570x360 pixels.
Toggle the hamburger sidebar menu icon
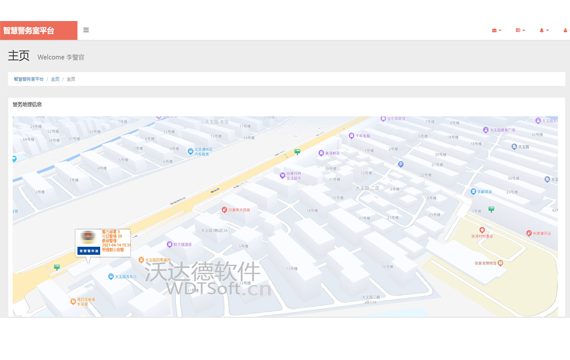pos(86,30)
